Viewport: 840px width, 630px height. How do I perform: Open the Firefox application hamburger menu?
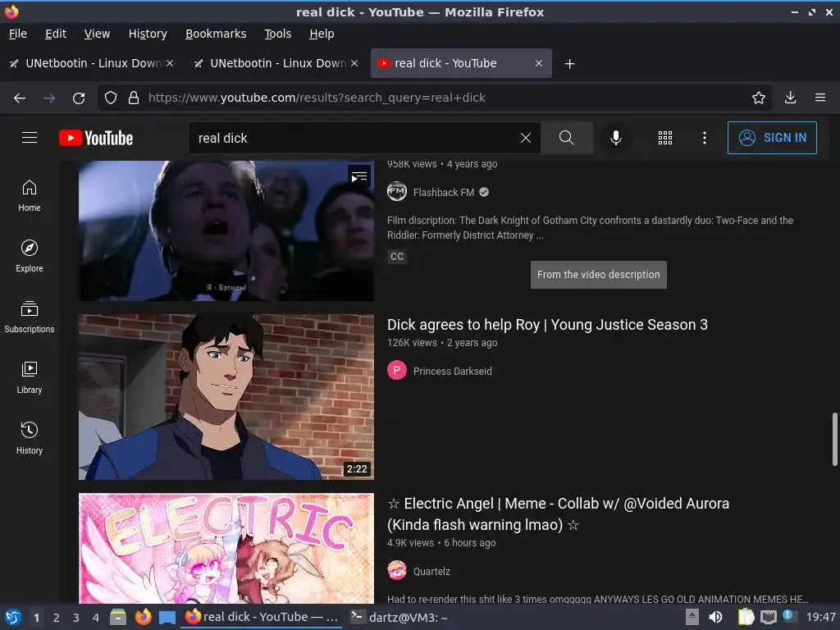point(820,98)
